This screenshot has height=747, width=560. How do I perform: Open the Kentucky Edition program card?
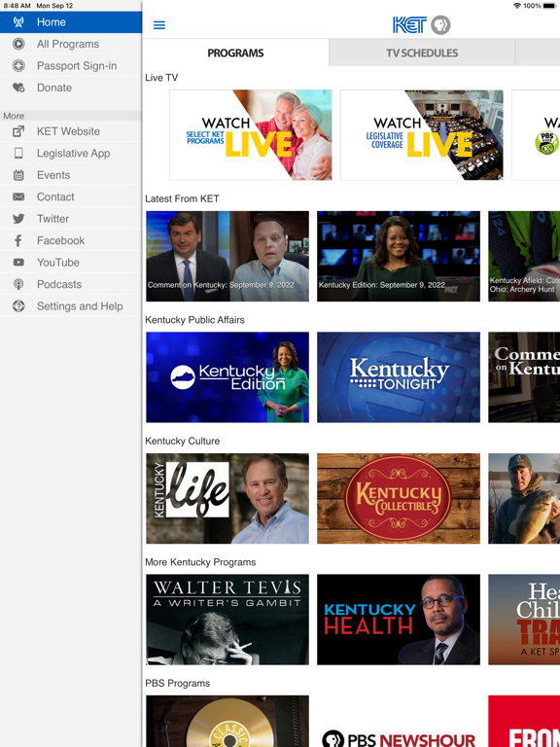pos(227,377)
